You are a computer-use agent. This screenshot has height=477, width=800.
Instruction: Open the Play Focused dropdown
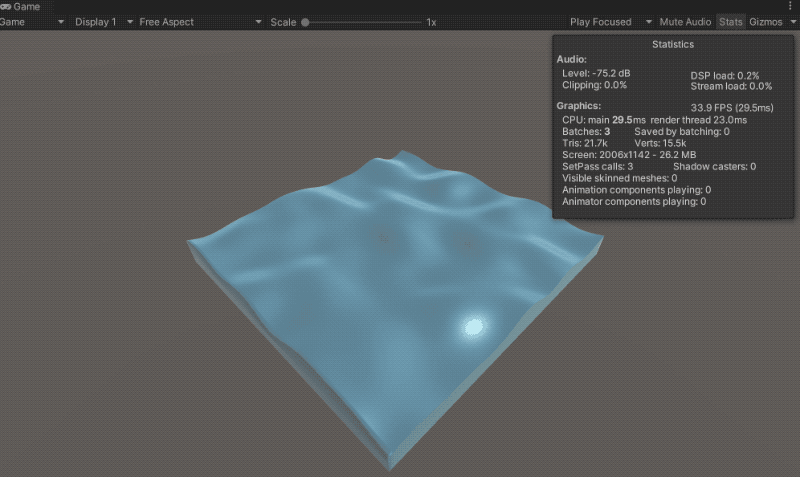611,22
